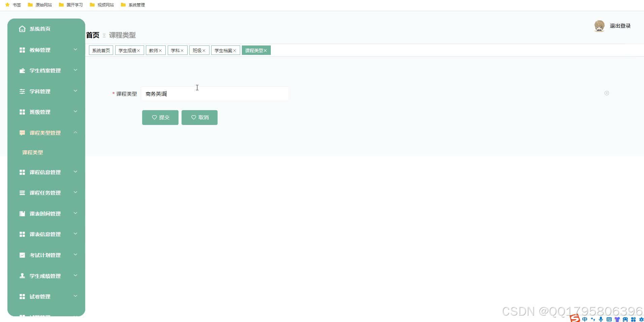Click the grid icon beside 课表信息管理
644x322 pixels.
pyautogui.click(x=22, y=234)
